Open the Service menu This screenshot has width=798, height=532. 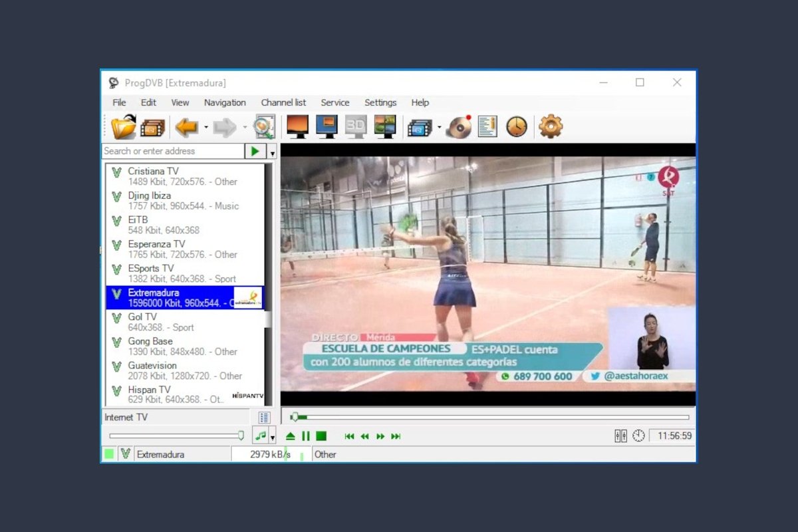click(x=335, y=102)
